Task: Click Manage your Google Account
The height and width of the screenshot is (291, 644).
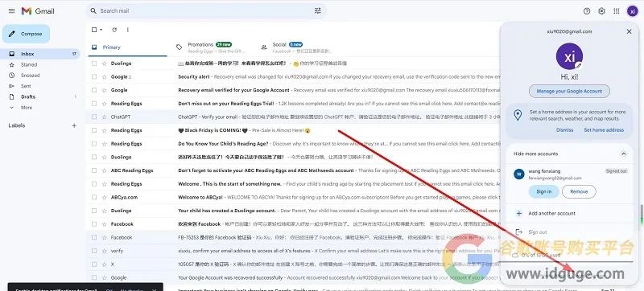Action: point(569,91)
